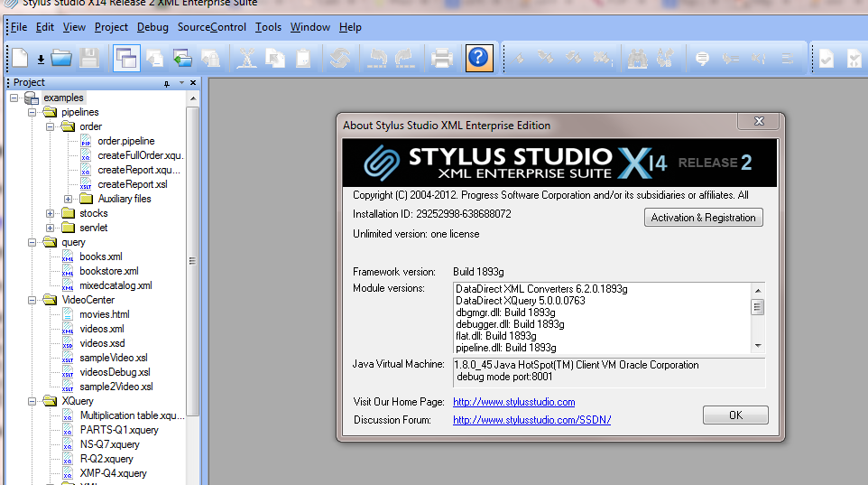Pin the Project panel with pushpin icon
The height and width of the screenshot is (485, 868).
tap(167, 83)
